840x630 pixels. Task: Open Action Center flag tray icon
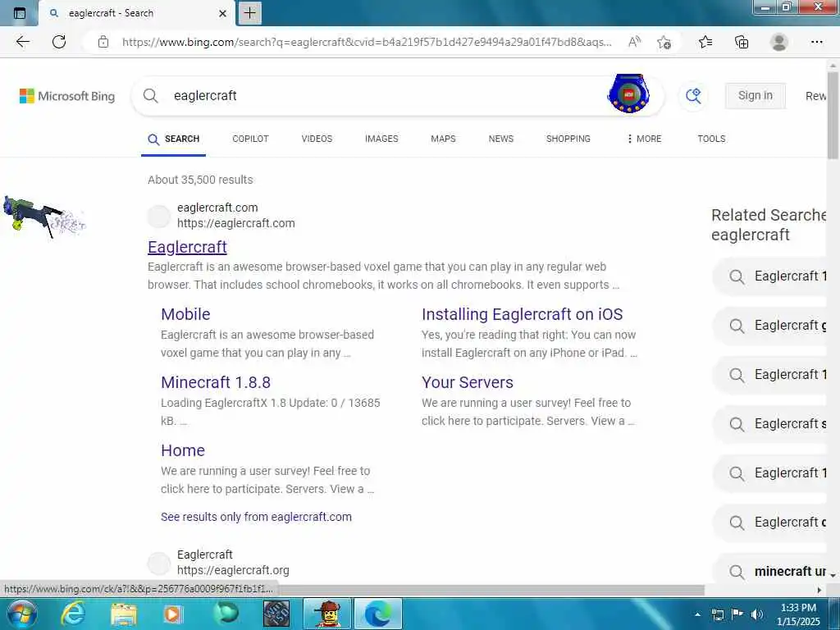(x=737, y=614)
